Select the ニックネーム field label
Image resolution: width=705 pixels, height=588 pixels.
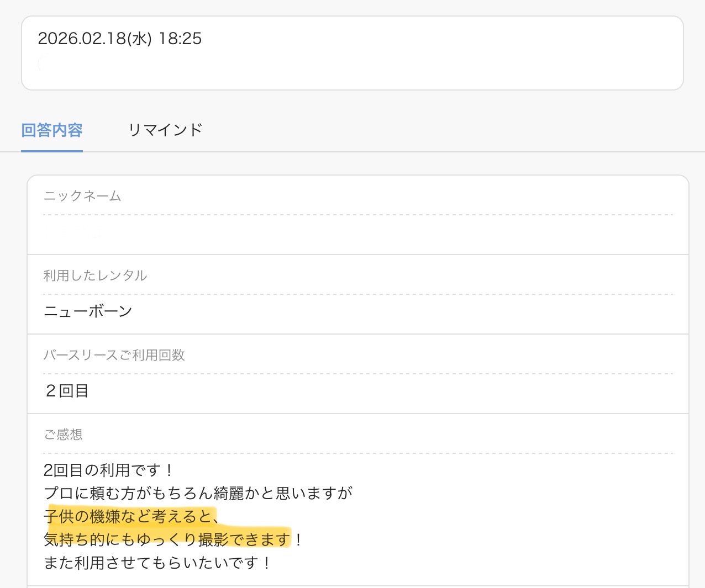pyautogui.click(x=82, y=196)
